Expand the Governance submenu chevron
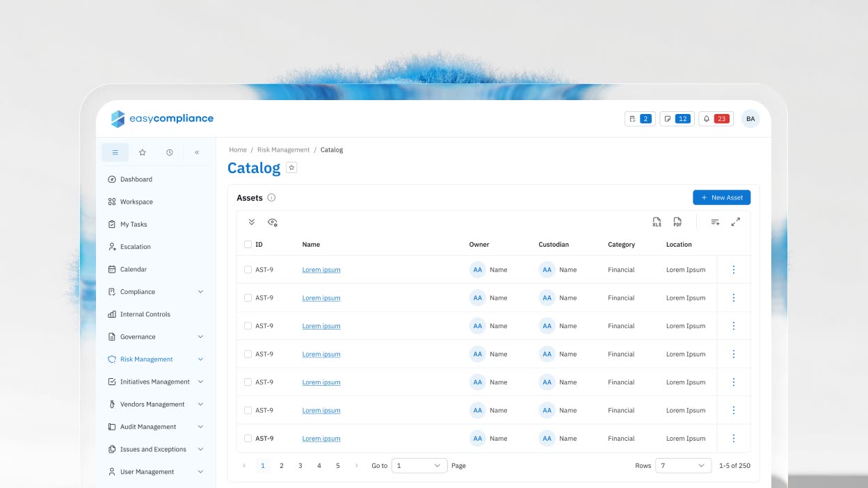 tap(200, 337)
